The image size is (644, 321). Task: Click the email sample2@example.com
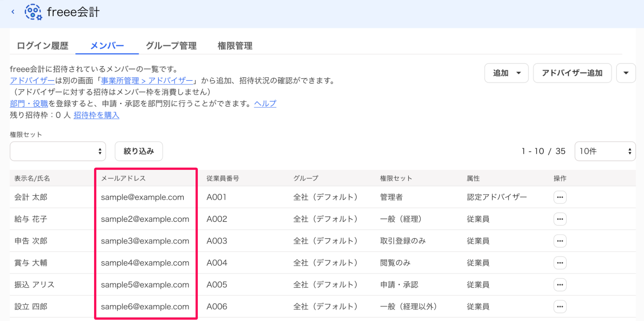coord(145,219)
